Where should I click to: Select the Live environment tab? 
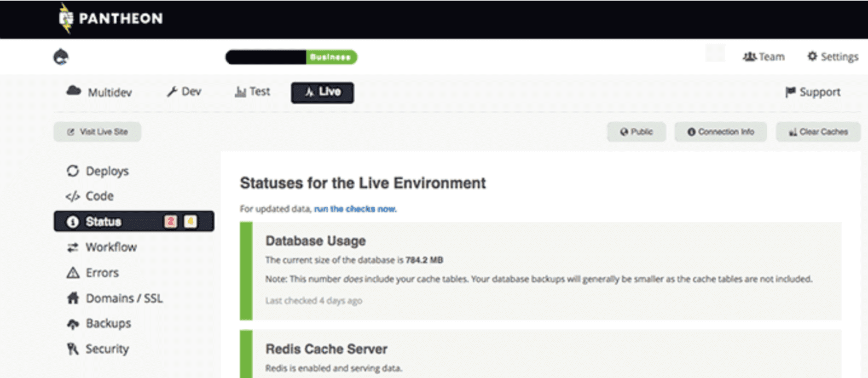click(x=322, y=92)
